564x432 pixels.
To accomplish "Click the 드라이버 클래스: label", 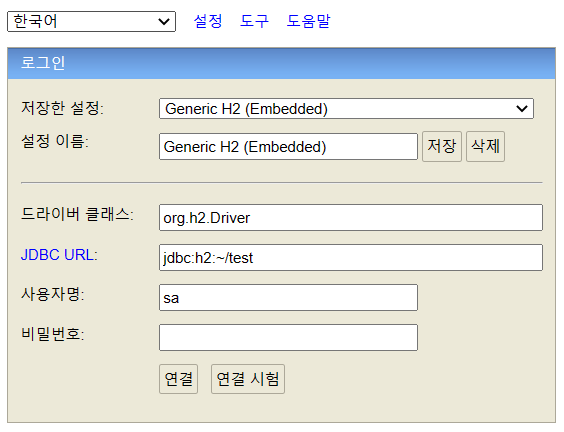I will [x=77, y=214].
